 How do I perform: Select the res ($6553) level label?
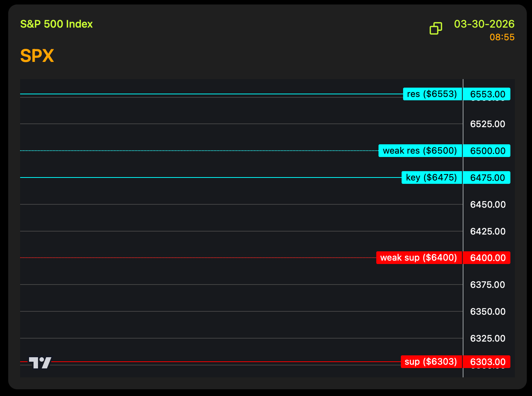point(432,94)
